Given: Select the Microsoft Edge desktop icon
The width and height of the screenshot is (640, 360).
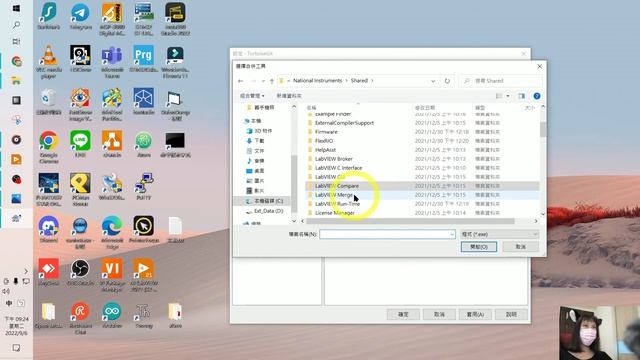Looking at the screenshot, I should pyautogui.click(x=112, y=232).
